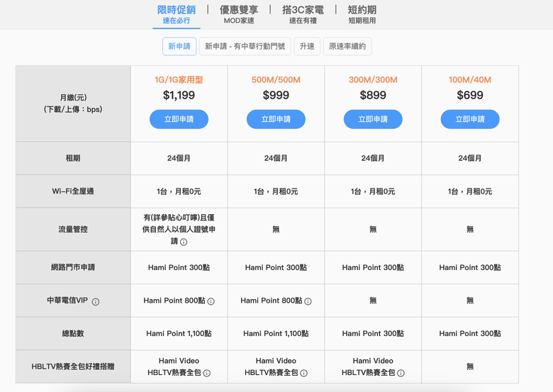Open info icon beside 流量管控 1G note
Screen dimensions: 553x392
point(184,242)
